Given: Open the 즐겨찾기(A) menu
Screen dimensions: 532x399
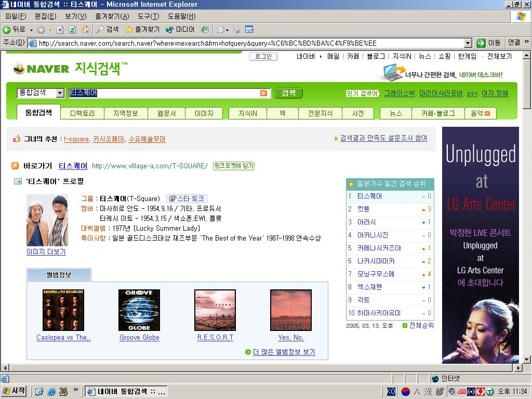Looking at the screenshot, I should [x=112, y=16].
